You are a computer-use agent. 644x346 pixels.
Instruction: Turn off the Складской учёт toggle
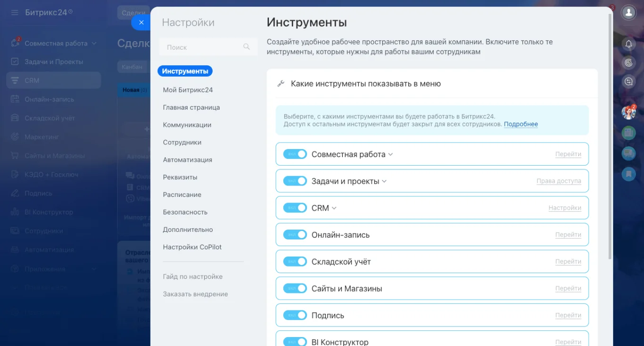click(295, 261)
